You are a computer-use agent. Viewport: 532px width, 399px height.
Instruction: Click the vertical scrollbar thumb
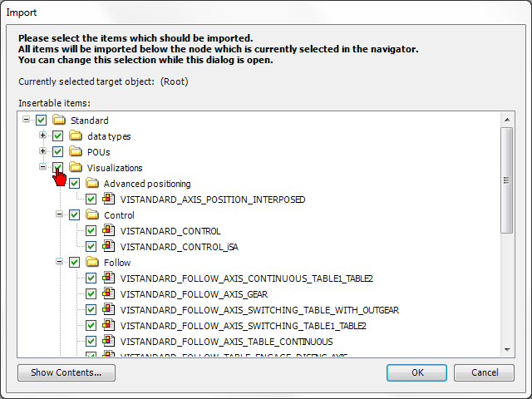(506, 179)
